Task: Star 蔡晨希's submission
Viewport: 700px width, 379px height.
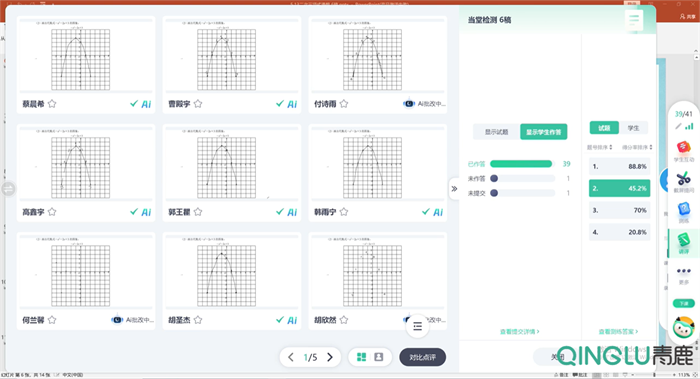Action: [x=52, y=104]
